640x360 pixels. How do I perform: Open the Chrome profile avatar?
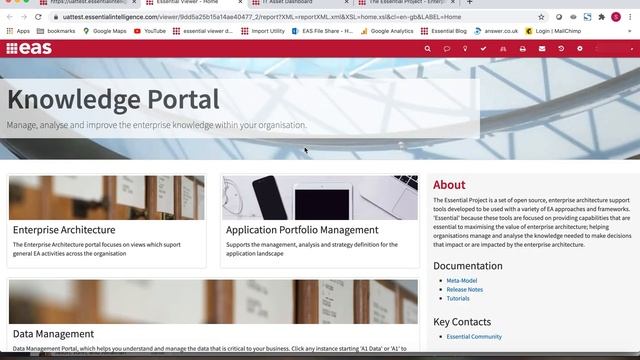pos(616,17)
